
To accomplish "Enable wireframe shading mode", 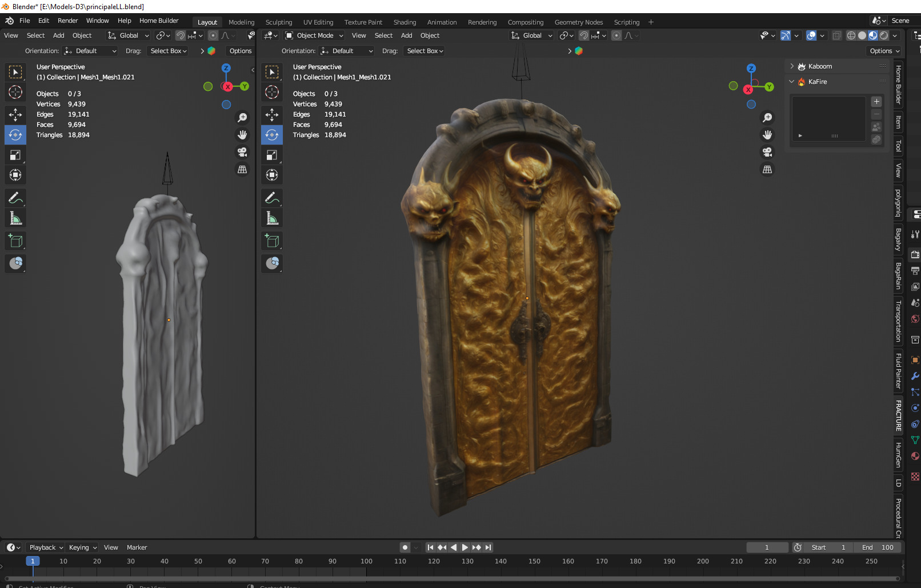I will (x=851, y=35).
